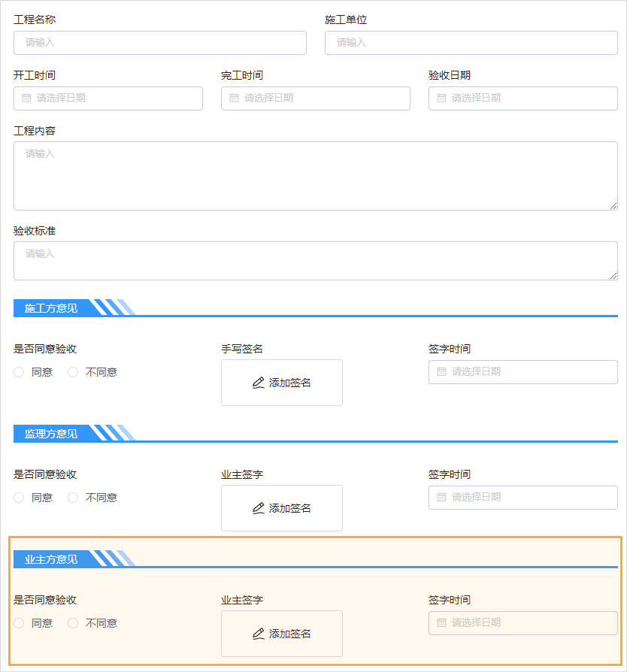Select the 同意 radio under 施工方意见

[18, 371]
